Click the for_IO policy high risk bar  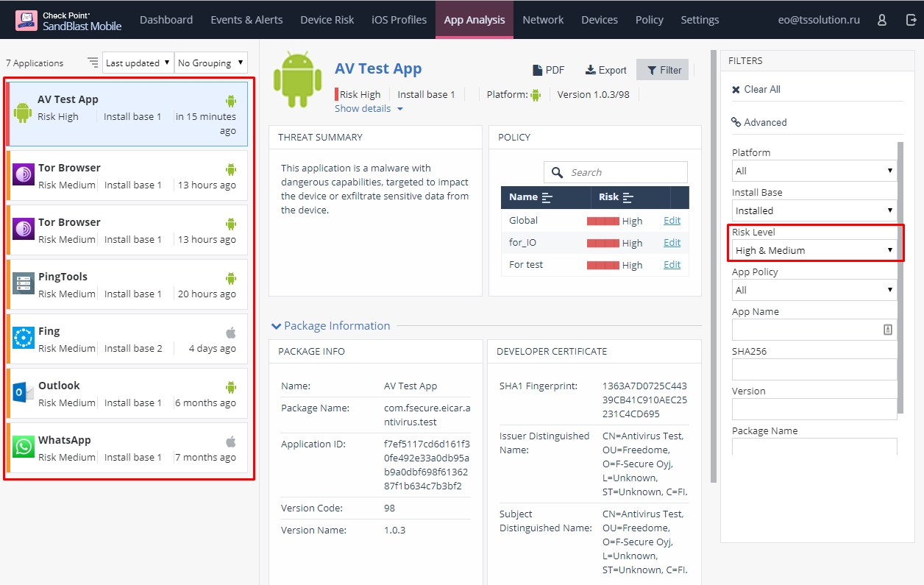click(603, 243)
